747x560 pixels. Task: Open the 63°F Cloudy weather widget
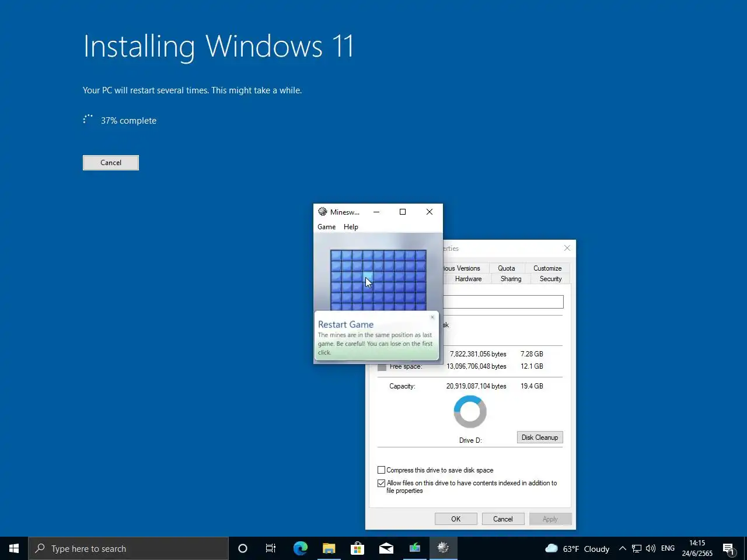[577, 548]
